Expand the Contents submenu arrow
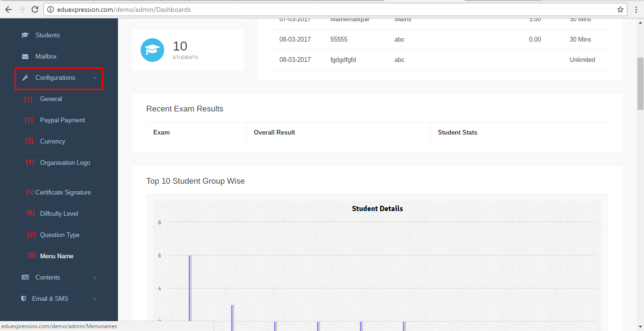The width and height of the screenshot is (644, 331). (x=95, y=278)
